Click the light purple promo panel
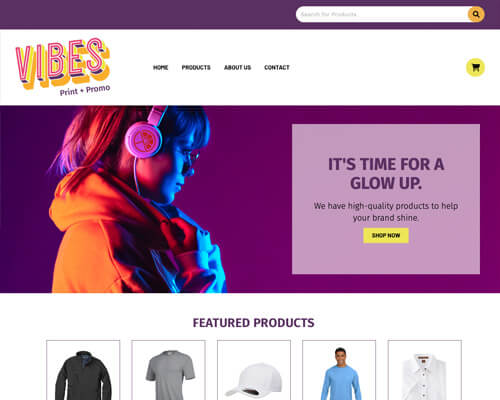This screenshot has height=400, width=500. (386, 199)
